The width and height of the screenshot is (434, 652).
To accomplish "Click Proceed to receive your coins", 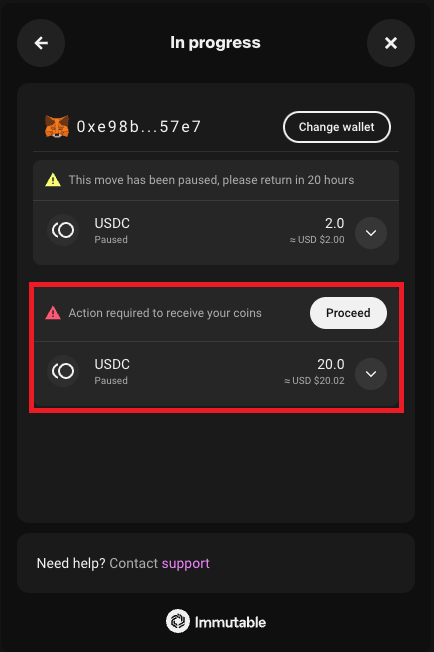I will pyautogui.click(x=348, y=313).
